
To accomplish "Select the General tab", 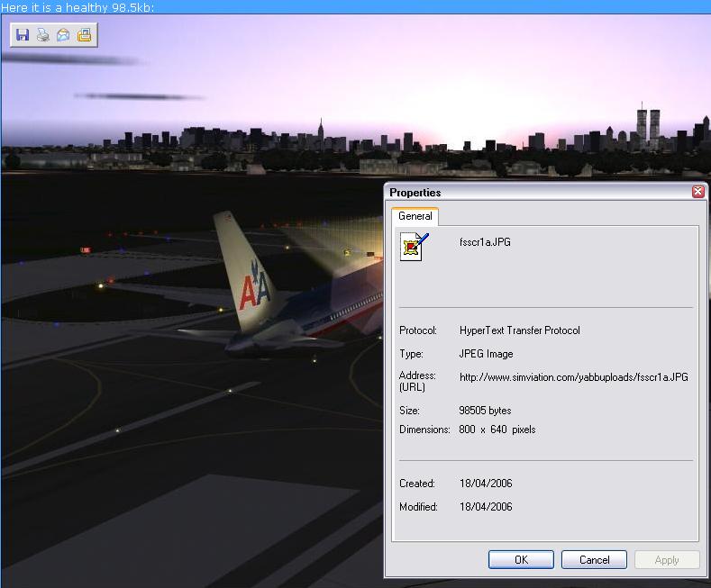I will pos(415,216).
